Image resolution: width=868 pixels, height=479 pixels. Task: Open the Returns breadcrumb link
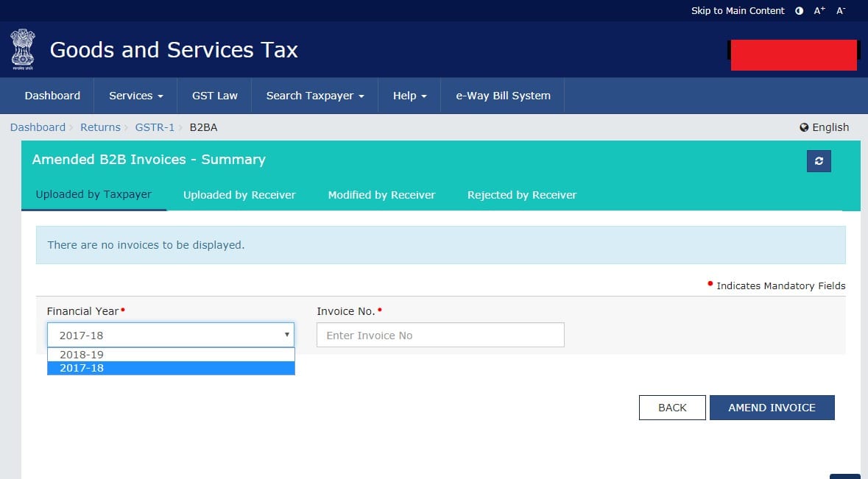pyautogui.click(x=100, y=127)
